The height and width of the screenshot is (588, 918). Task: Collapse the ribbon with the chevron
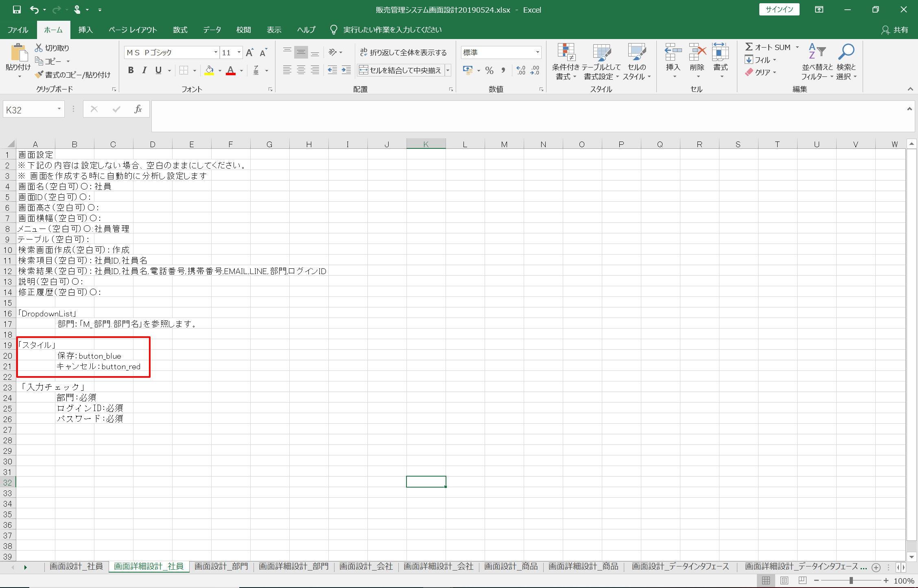[910, 89]
